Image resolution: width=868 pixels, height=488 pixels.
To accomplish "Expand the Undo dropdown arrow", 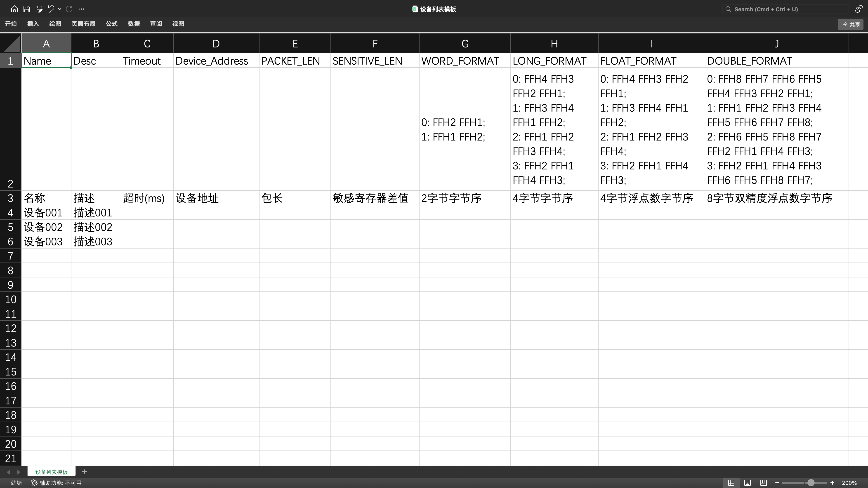I will 60,9.
